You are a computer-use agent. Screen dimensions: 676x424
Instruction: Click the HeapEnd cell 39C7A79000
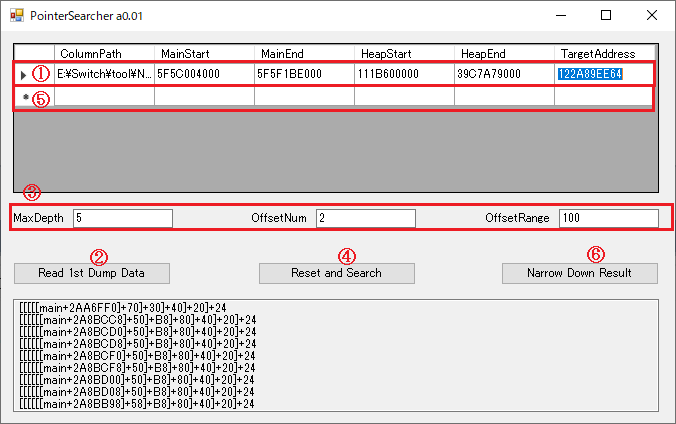click(x=504, y=74)
